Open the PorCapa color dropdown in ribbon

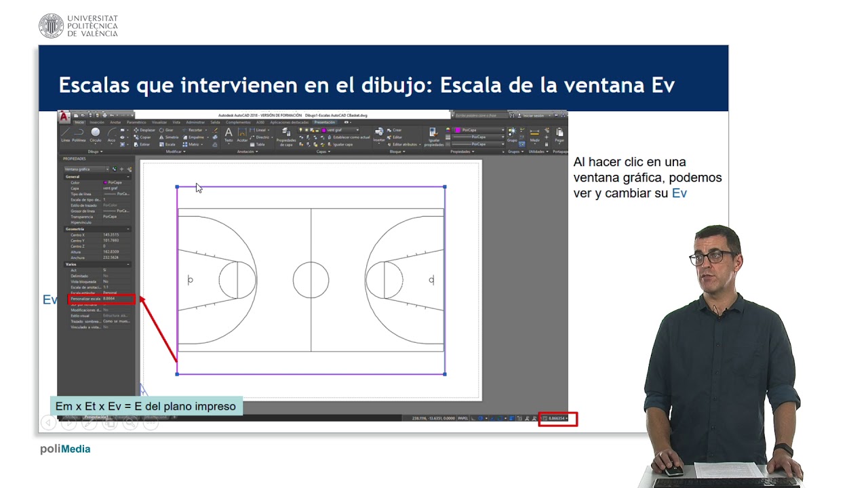tap(478, 130)
